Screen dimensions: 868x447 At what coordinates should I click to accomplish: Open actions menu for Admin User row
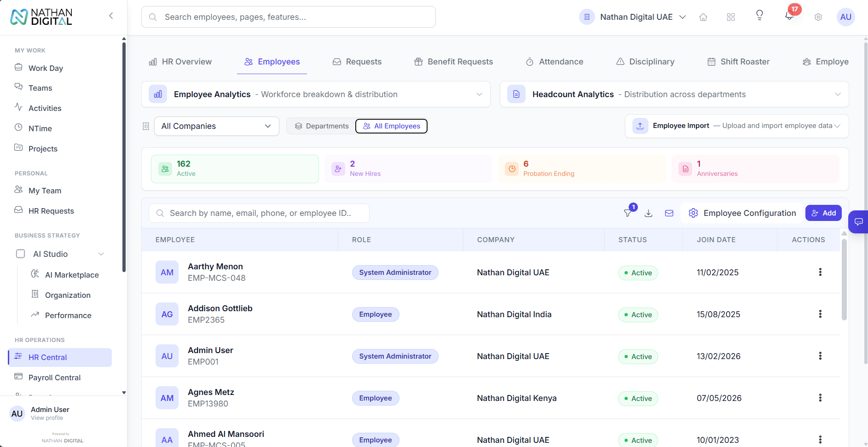pos(820,356)
